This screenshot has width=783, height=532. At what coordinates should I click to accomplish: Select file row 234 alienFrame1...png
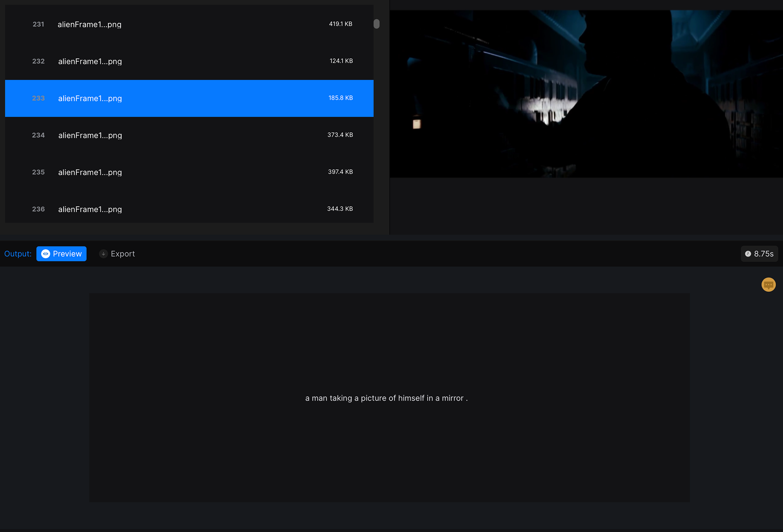[x=189, y=135]
